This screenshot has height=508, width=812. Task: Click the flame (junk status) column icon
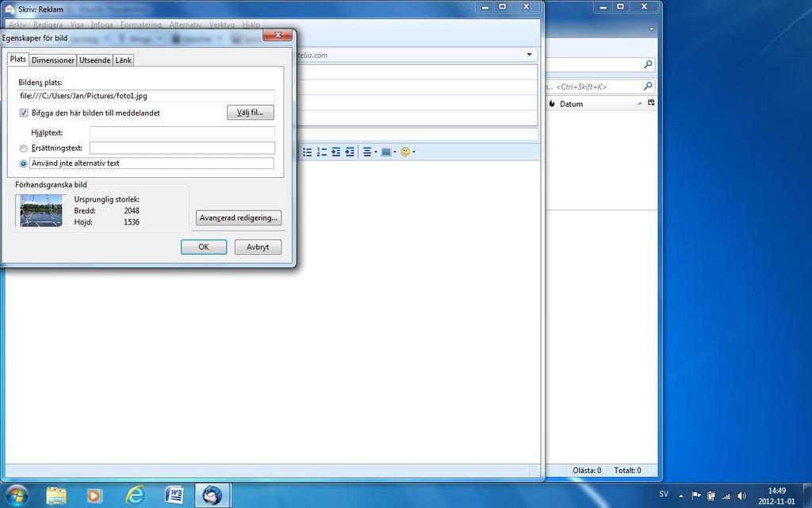click(x=552, y=104)
